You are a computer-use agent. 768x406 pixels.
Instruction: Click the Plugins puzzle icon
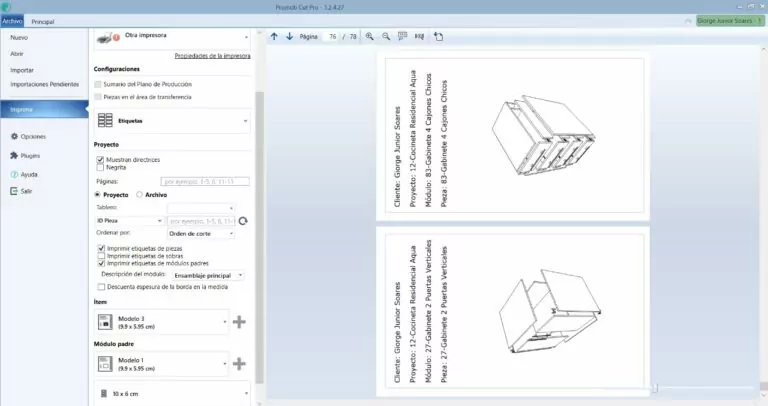[x=14, y=155]
